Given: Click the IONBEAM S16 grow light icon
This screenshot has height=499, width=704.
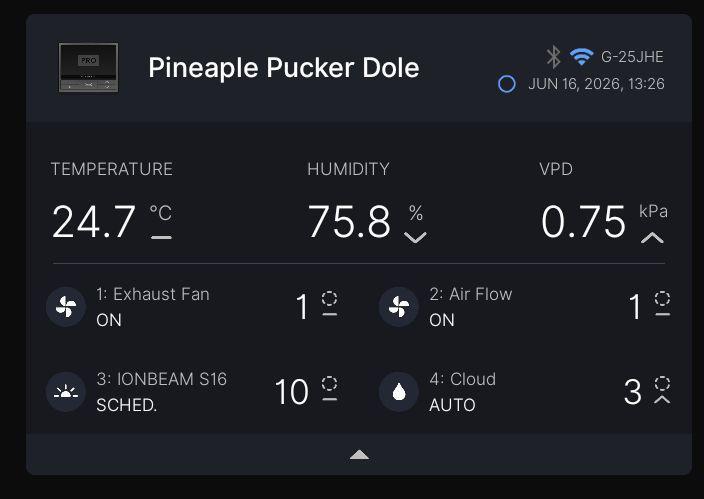Looking at the screenshot, I should (x=66, y=392).
